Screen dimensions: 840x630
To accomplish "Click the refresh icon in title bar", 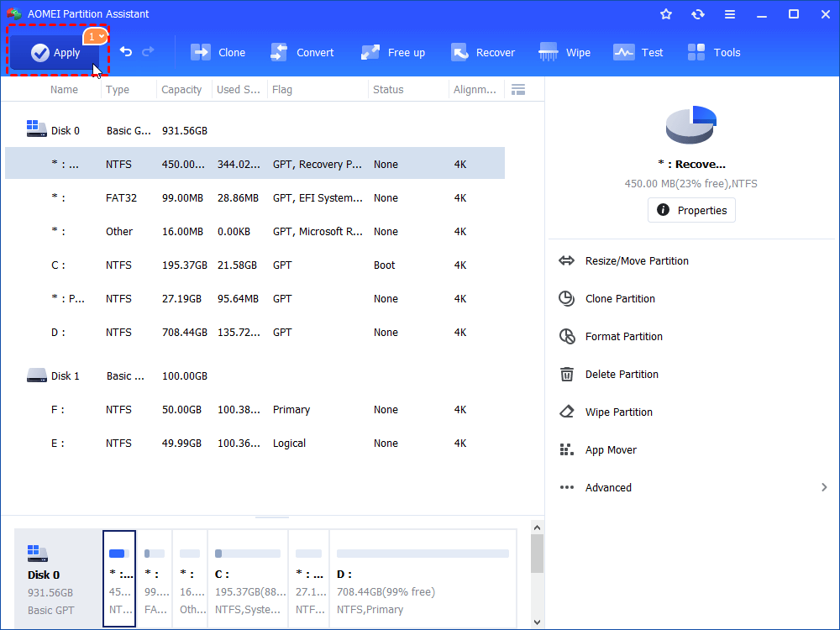I will 697,14.
